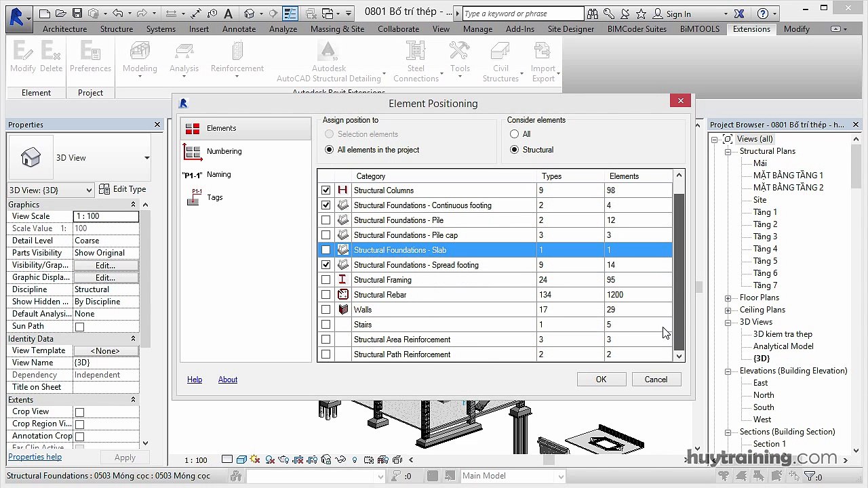Switch to the Annotate ribbon tab

pyautogui.click(x=239, y=29)
